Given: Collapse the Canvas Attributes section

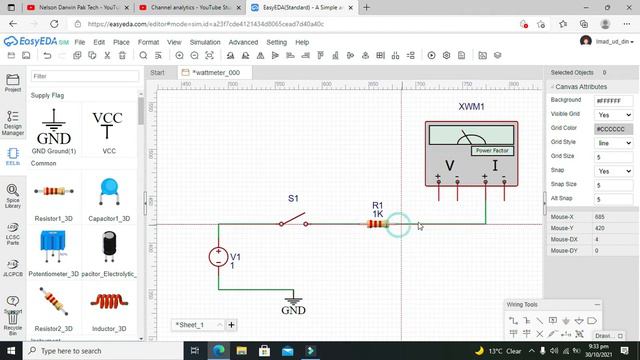Looking at the screenshot, I should tap(552, 87).
